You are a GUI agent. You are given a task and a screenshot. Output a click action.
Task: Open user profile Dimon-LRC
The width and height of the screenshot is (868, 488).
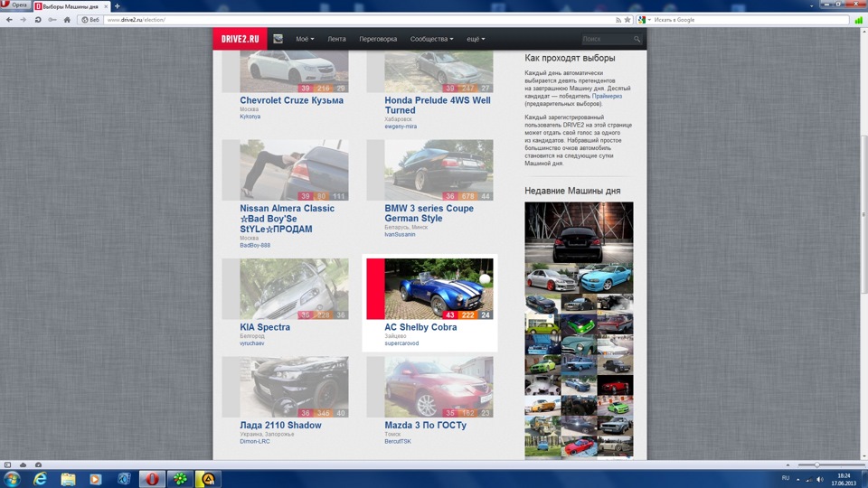tap(255, 441)
